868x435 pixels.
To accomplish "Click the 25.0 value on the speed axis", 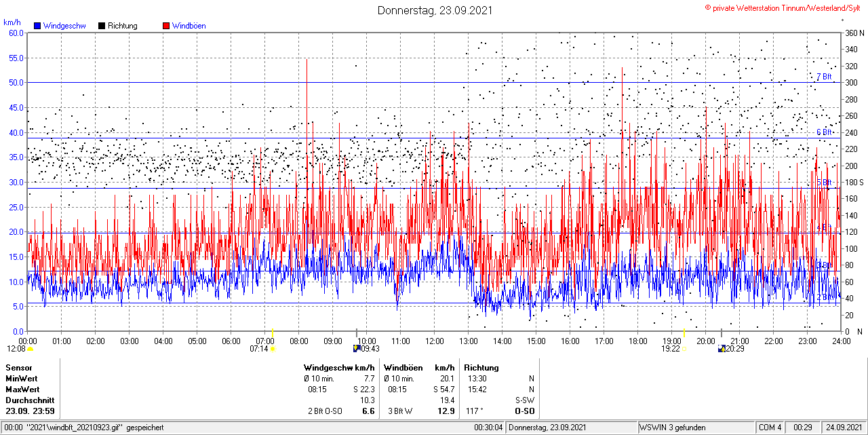I will (17, 207).
